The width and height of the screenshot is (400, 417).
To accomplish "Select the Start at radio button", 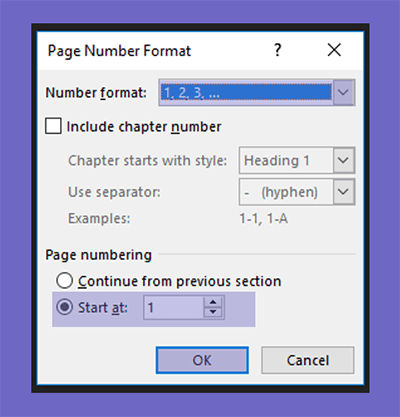I will click(64, 307).
